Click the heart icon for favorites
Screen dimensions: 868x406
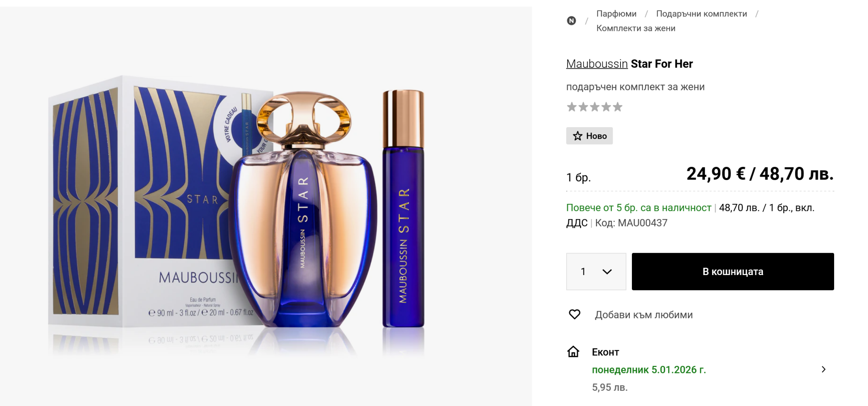574,314
